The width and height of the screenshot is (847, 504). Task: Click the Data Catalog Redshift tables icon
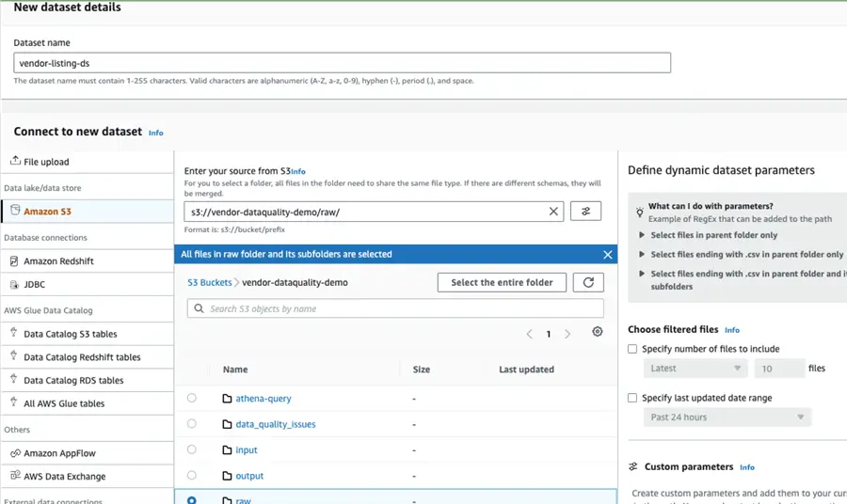[14, 355]
